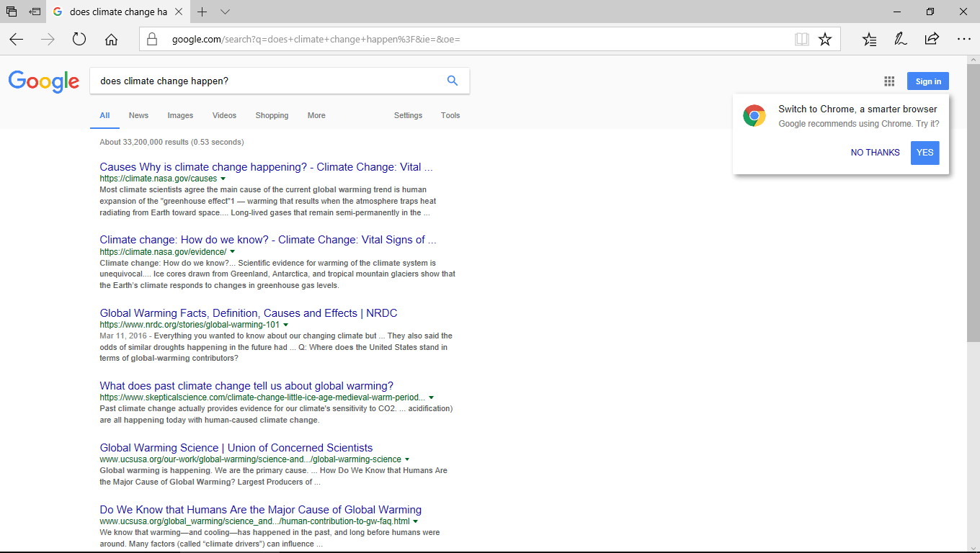The height and width of the screenshot is (553, 980).
Task: Refresh the current page
Action: coord(79,40)
